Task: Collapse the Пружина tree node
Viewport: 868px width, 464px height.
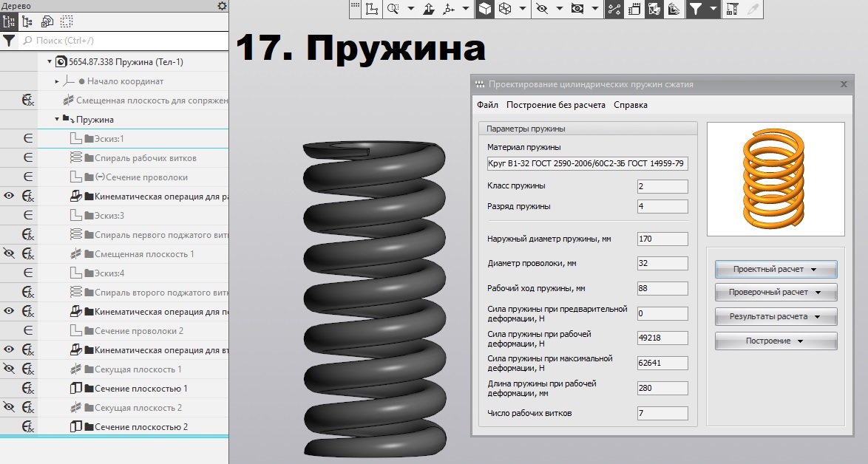Action: pyautogui.click(x=57, y=120)
